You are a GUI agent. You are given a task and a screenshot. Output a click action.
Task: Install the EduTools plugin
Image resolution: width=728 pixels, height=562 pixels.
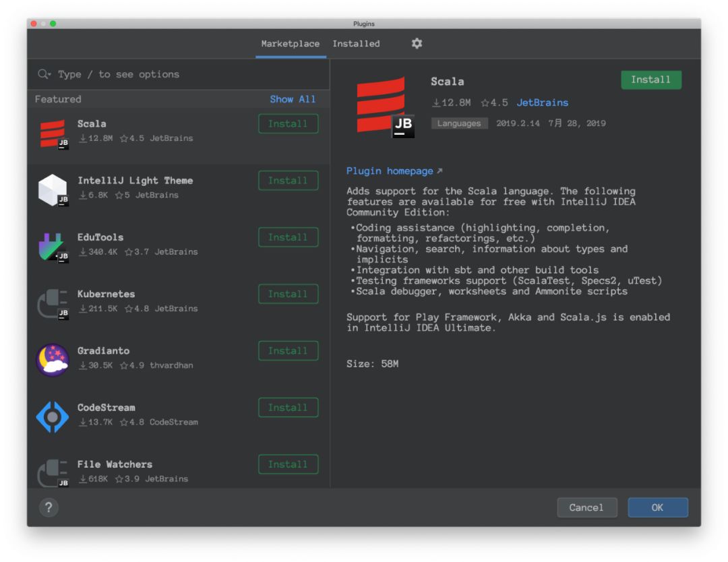[289, 237]
